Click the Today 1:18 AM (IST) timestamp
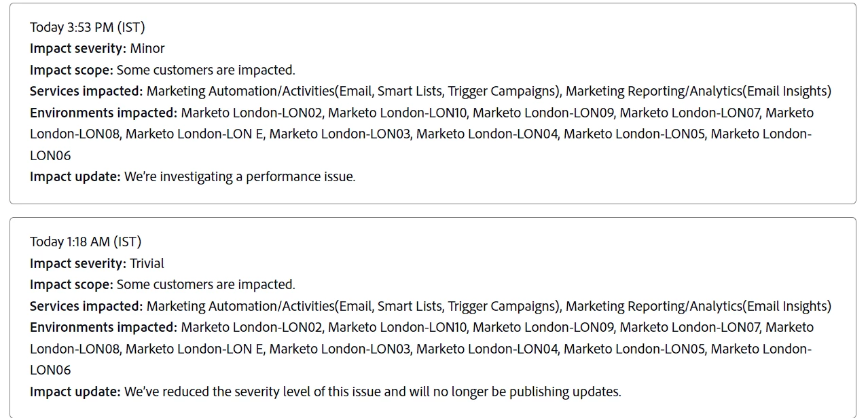868x418 pixels. point(86,242)
